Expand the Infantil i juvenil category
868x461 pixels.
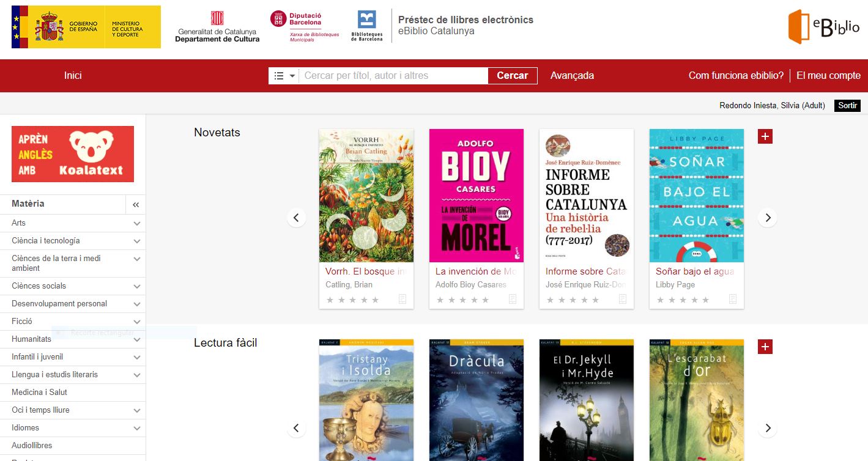(137, 357)
